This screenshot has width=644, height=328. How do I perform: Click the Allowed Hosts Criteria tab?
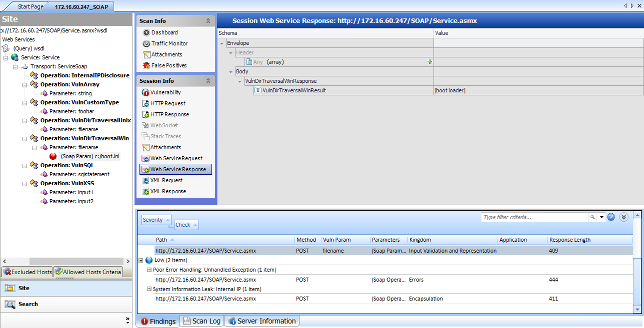[x=88, y=272]
